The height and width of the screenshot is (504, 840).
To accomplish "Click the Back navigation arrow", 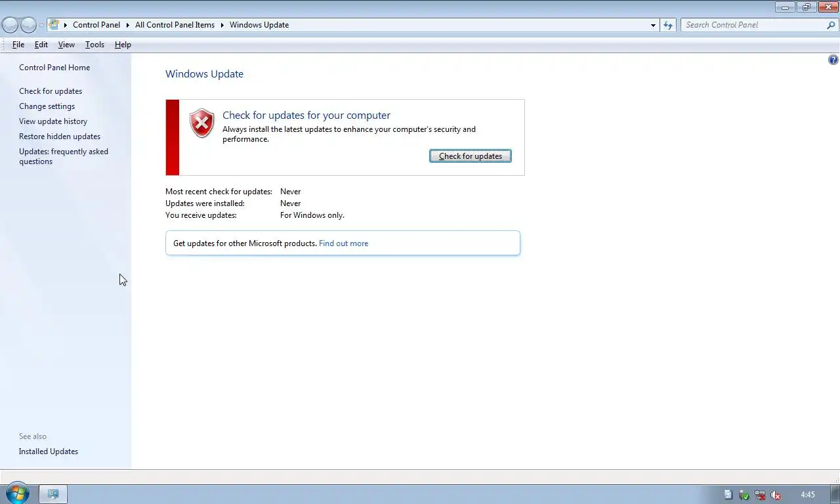I will (x=10, y=25).
